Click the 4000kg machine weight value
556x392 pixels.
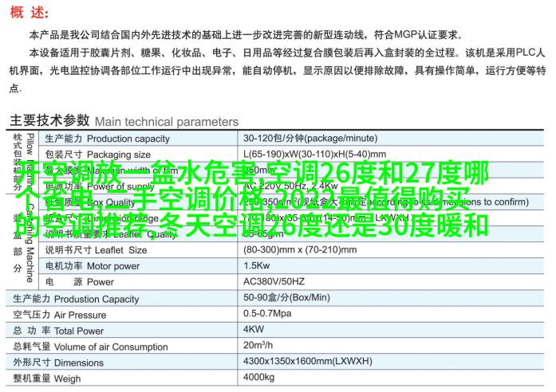pos(259,378)
